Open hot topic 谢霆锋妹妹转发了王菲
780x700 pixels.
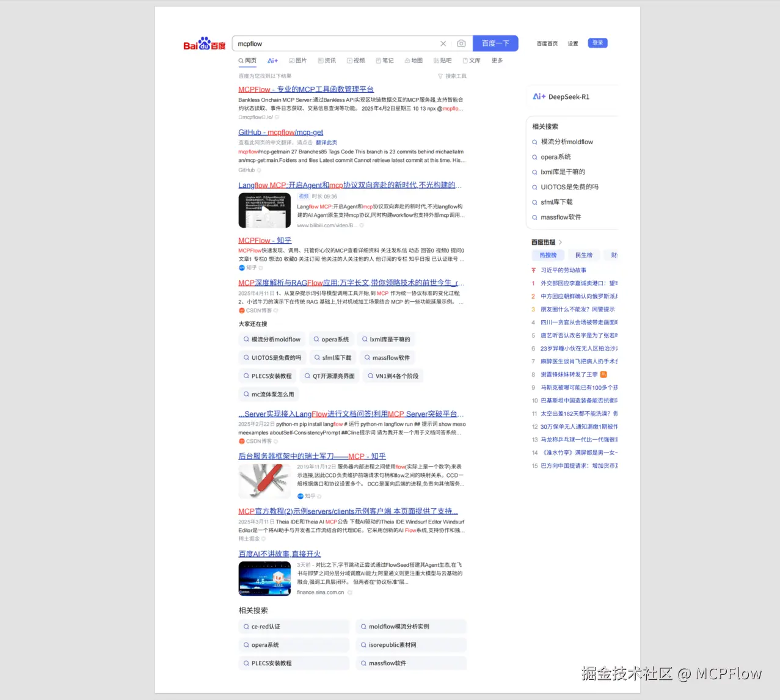coord(569,374)
